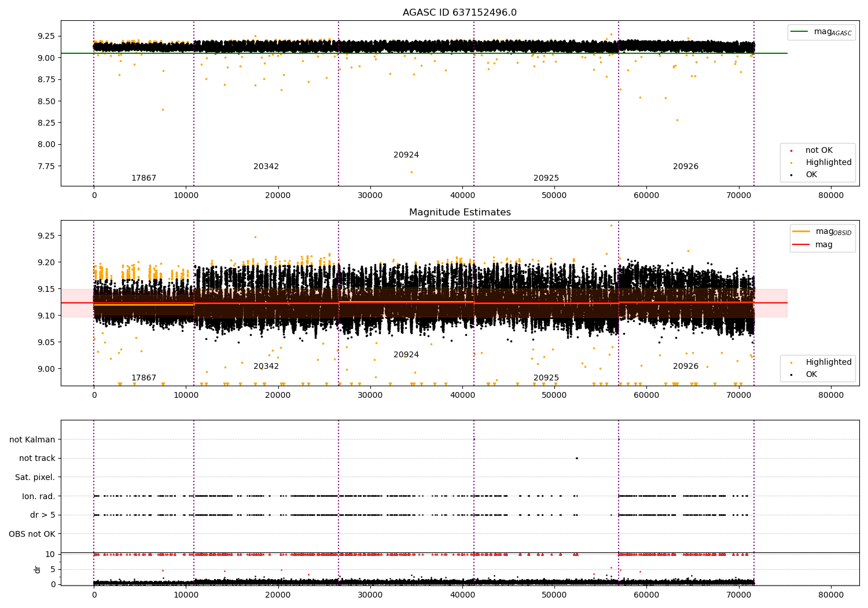Click x-axis tick 80000 in the bottom plot

click(x=830, y=595)
